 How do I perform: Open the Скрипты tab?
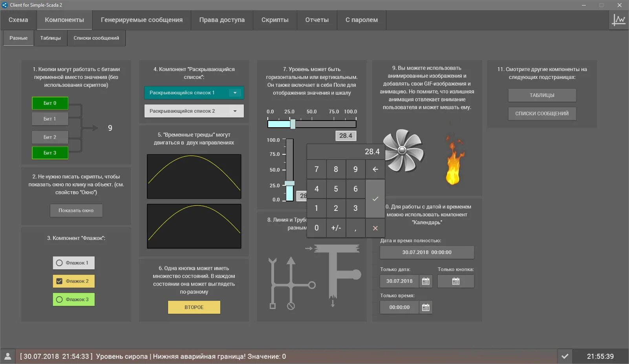(x=275, y=20)
